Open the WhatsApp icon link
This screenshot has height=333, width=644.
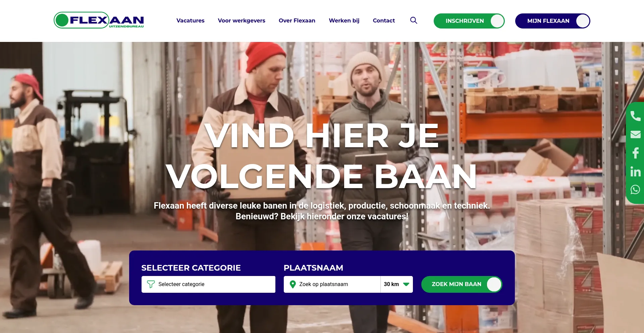point(635,189)
